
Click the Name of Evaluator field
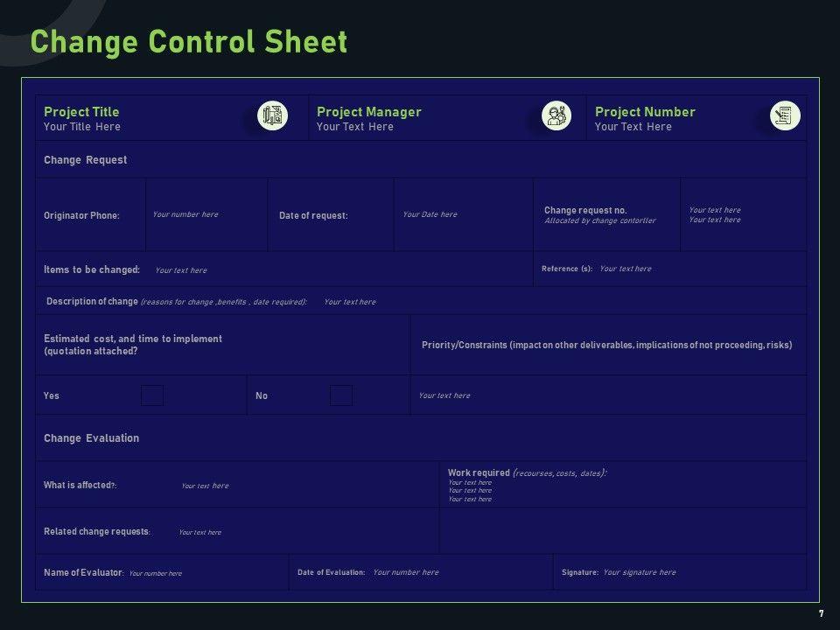(156, 573)
